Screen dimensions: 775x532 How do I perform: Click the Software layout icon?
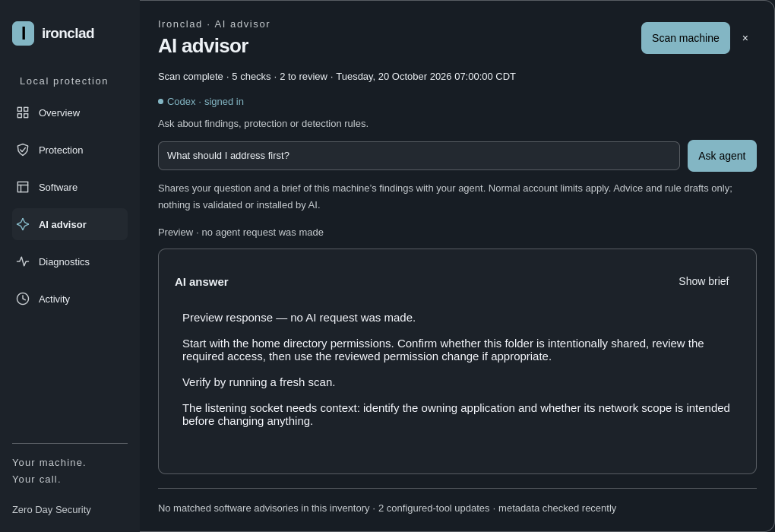pos(23,187)
